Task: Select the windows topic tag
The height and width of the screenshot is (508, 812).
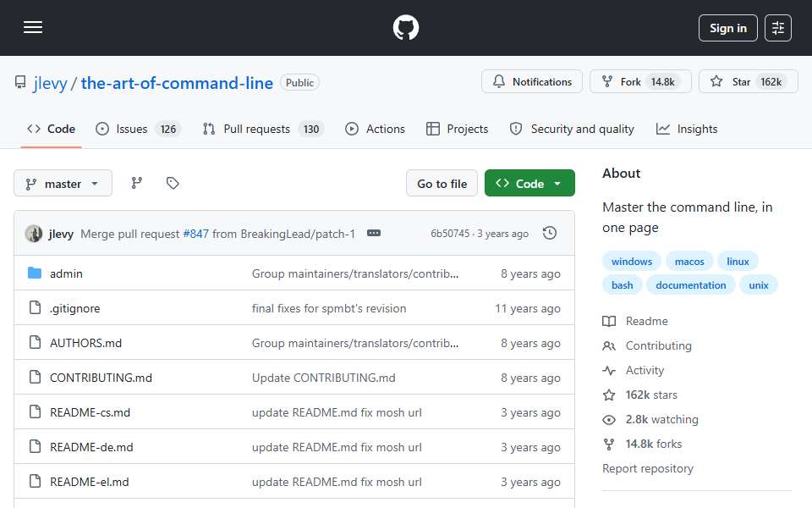Action: point(631,262)
